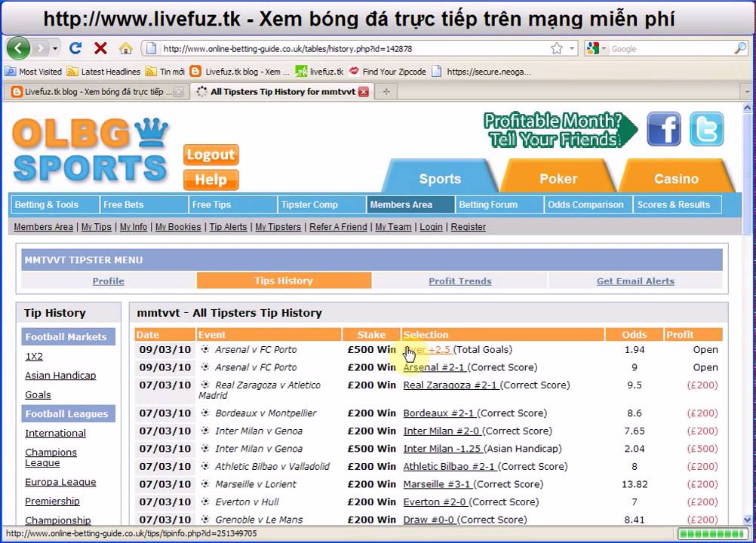The image size is (756, 543).
Task: Open the Tin mới feed bookmark
Action: click(165, 72)
